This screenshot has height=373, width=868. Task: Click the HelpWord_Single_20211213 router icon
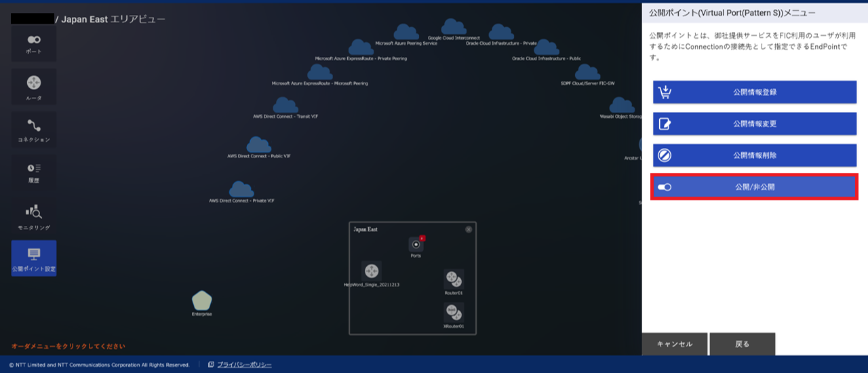click(371, 271)
